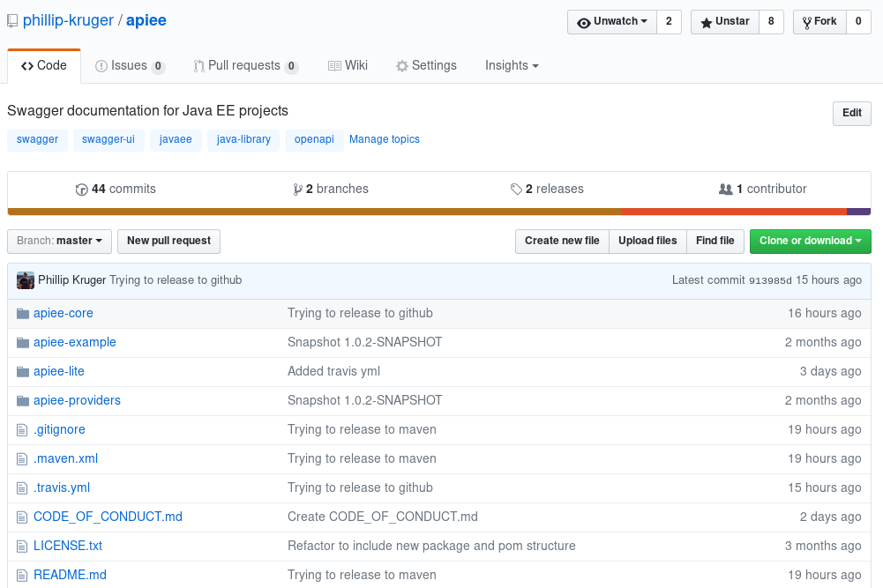The height and width of the screenshot is (588, 883).
Task: Open the Pull requests tab
Action: point(244,66)
